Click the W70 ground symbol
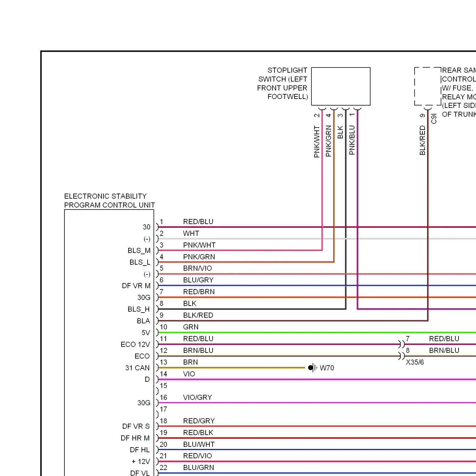 313,368
